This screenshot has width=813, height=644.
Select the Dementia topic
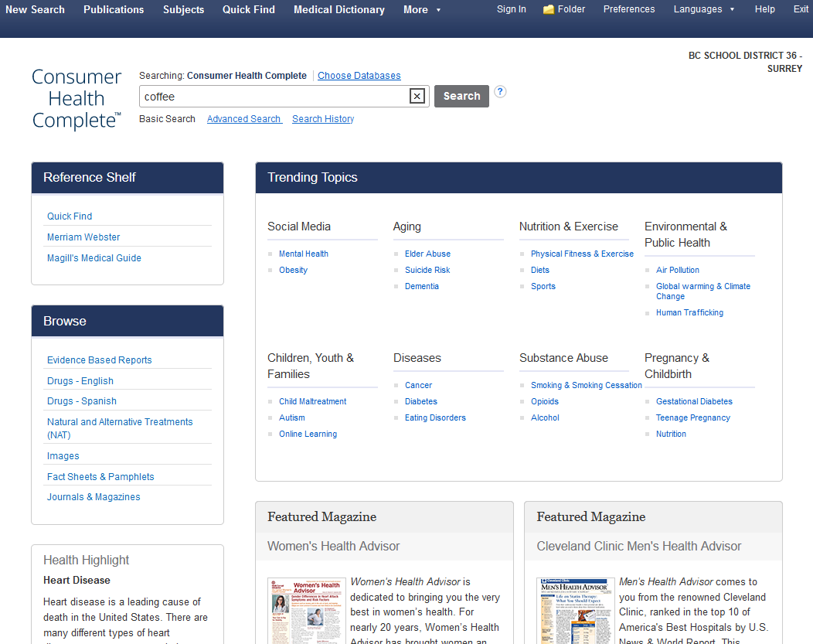point(421,286)
